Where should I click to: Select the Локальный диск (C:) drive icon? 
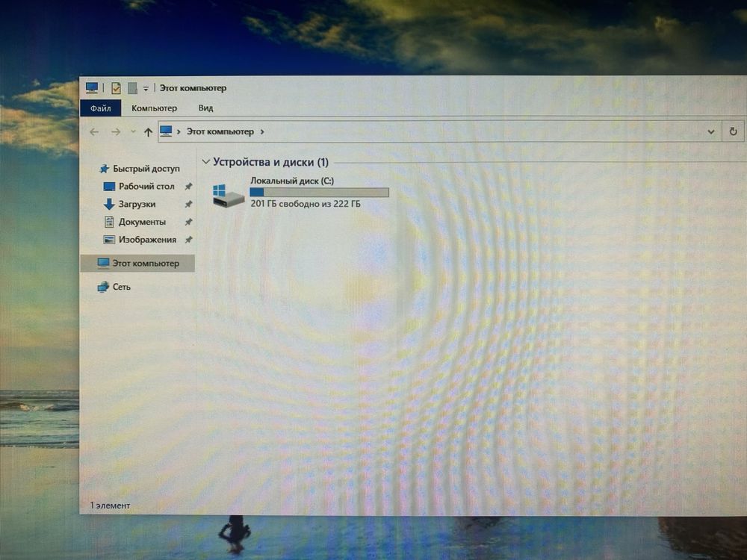[228, 195]
